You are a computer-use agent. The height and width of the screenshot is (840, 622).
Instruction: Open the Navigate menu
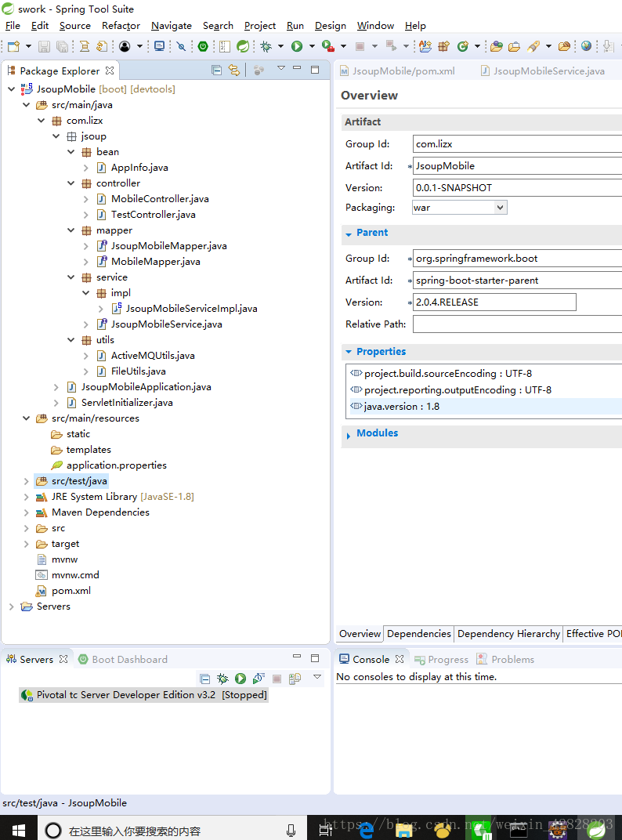coord(172,26)
